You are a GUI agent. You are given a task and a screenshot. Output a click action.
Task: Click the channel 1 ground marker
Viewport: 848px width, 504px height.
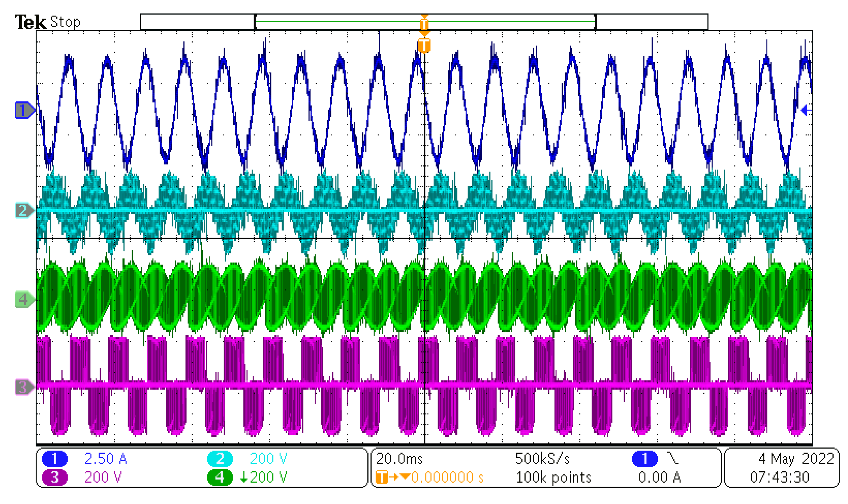coord(25,110)
